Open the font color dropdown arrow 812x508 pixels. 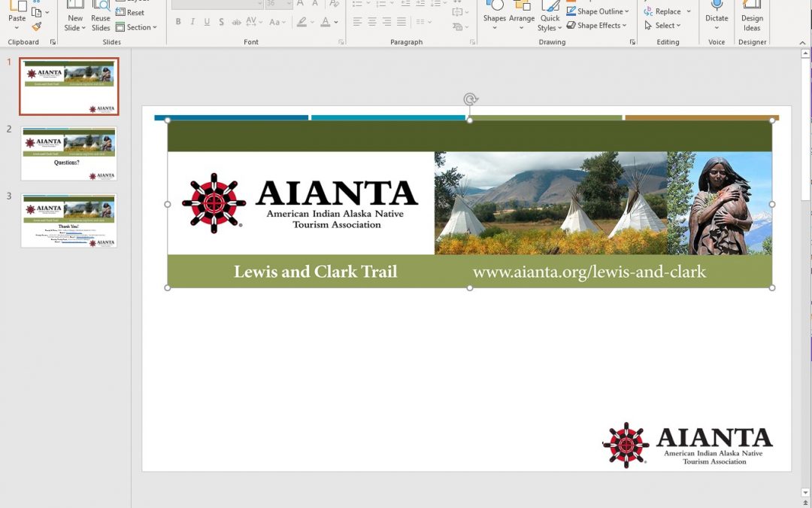click(x=336, y=23)
